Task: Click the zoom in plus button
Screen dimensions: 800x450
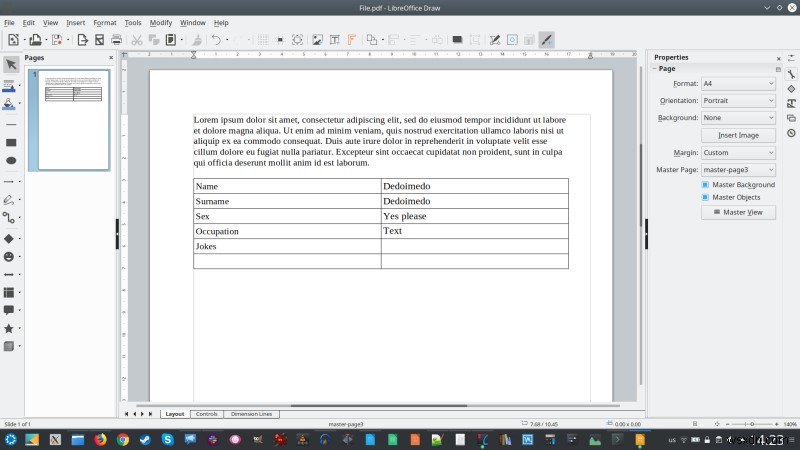Action: click(x=777, y=424)
